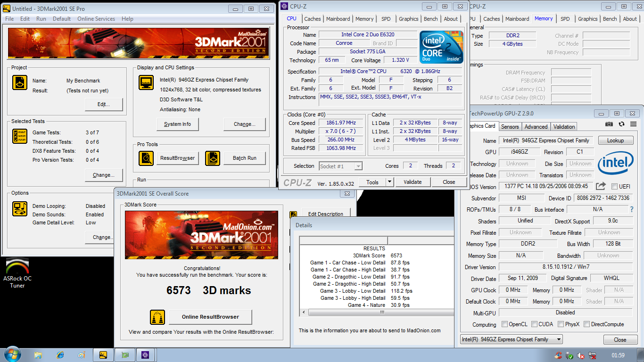Screen dimensions: 644x362
Task: Click the Display and CPU Settings monitor icon
Action: point(146,82)
